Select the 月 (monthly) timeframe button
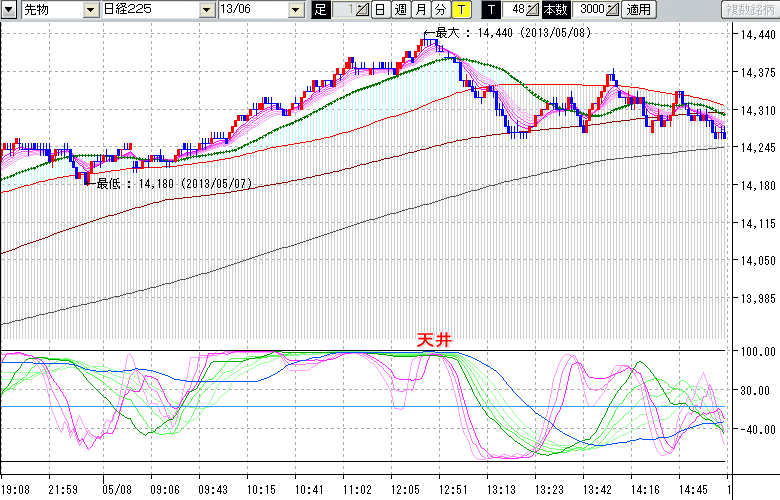Image resolution: width=780 pixels, height=500 pixels. pyautogui.click(x=420, y=10)
